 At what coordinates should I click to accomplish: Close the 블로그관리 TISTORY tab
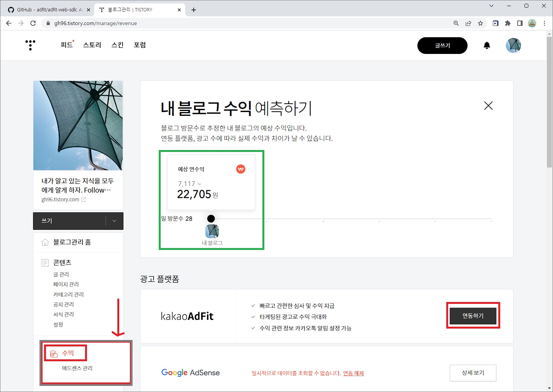179,10
